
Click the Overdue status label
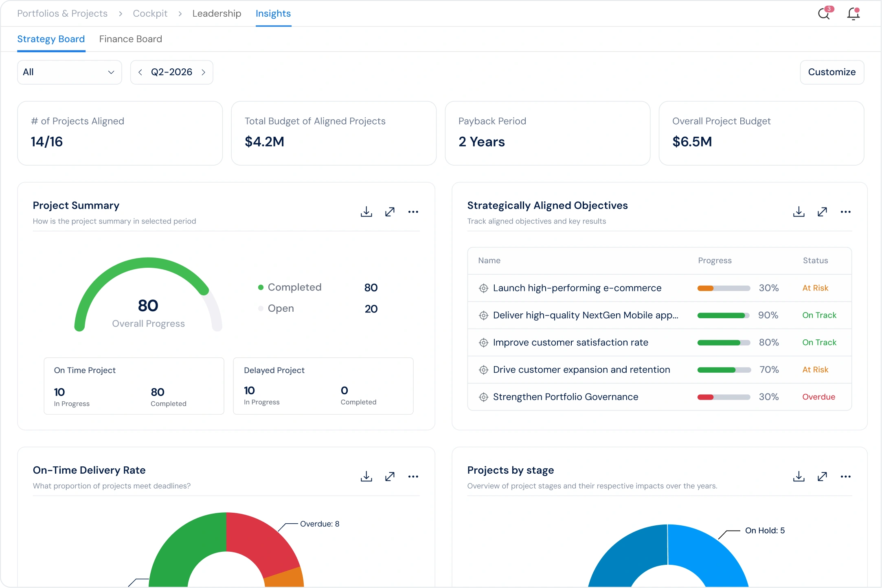pos(818,397)
